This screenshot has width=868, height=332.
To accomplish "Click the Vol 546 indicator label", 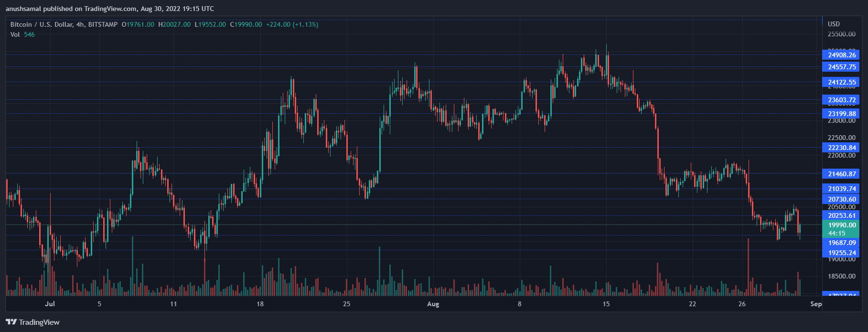I will click(22, 34).
